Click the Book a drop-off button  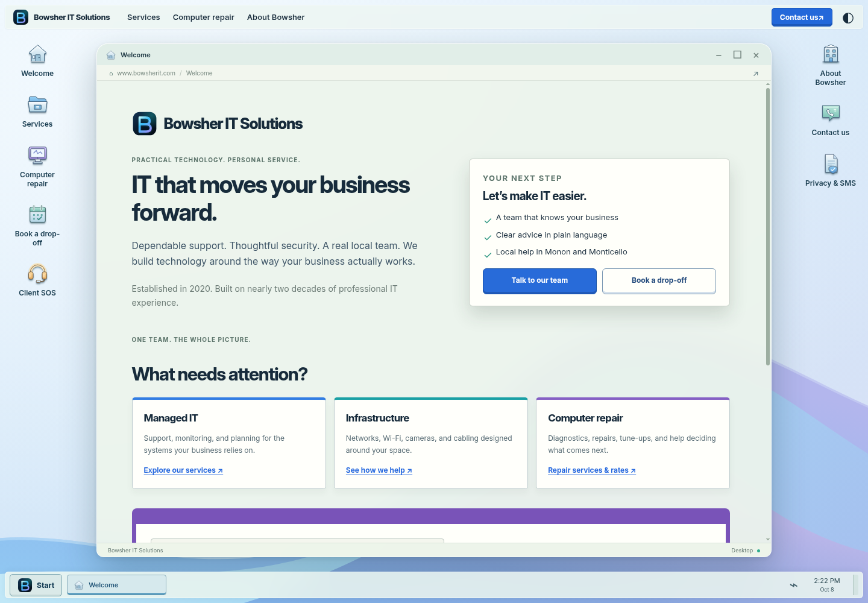click(x=659, y=281)
